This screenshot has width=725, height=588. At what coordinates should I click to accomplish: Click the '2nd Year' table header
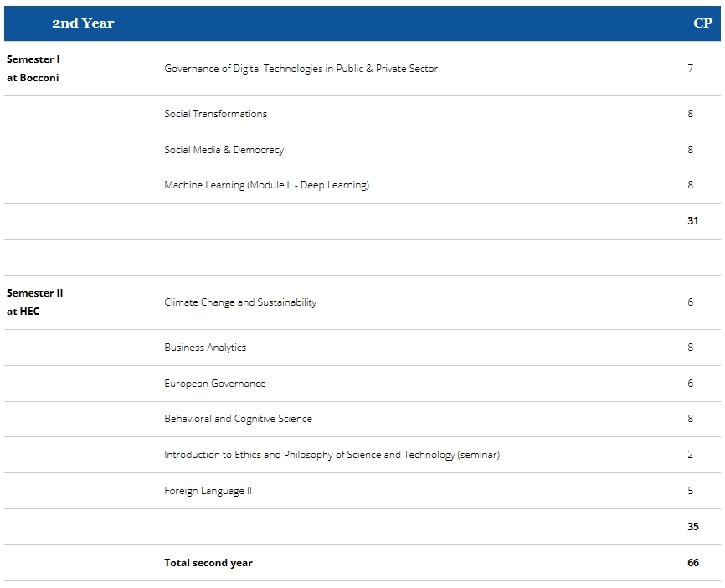click(83, 23)
